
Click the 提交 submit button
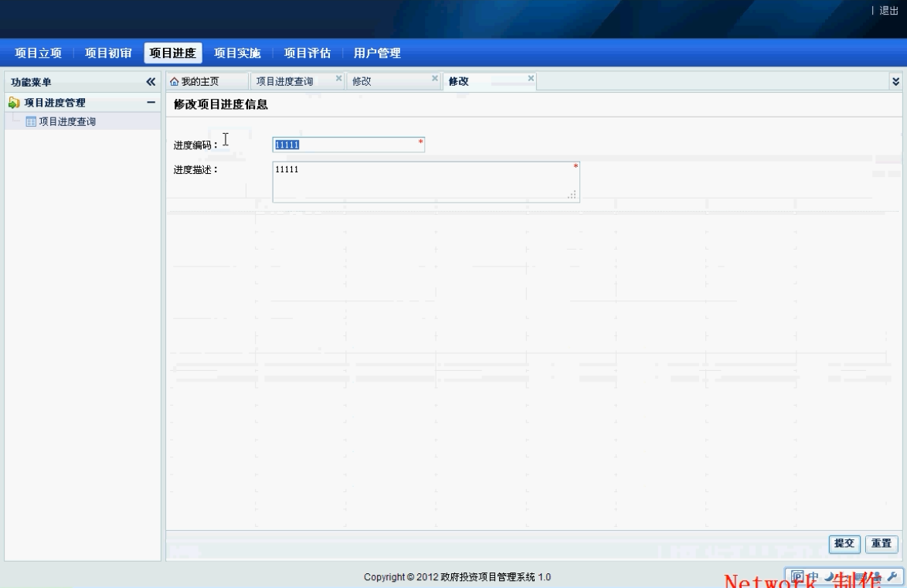pyautogui.click(x=844, y=543)
